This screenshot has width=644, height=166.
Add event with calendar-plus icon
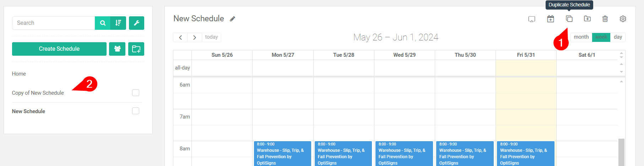551,19
